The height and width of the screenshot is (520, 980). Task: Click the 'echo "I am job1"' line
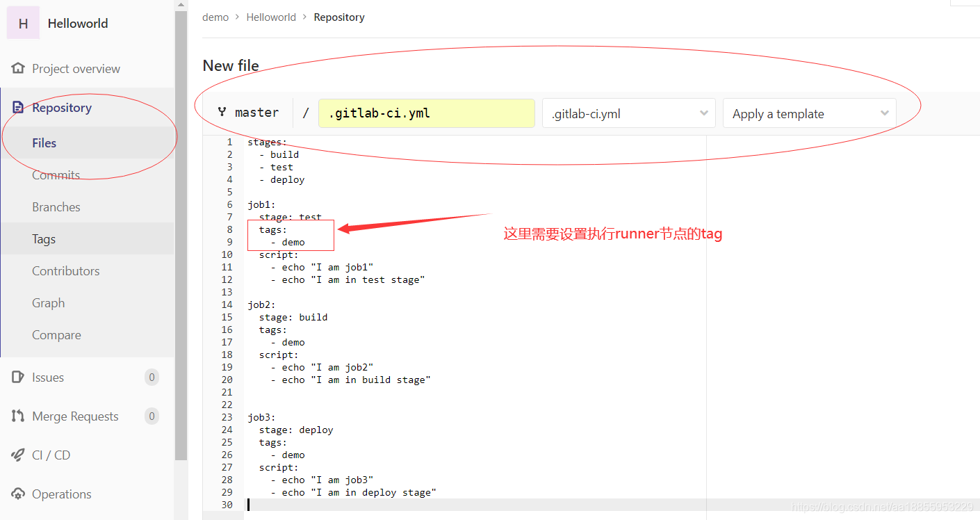click(x=322, y=267)
